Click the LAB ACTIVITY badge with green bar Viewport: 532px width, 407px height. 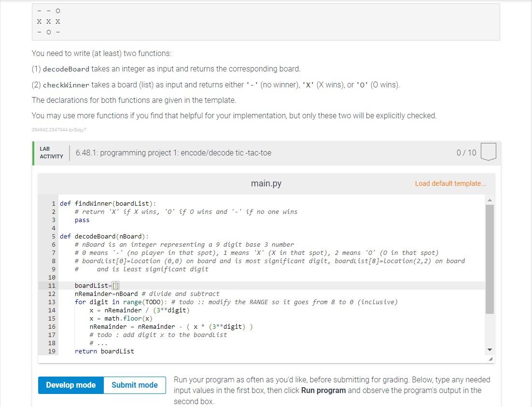point(50,152)
